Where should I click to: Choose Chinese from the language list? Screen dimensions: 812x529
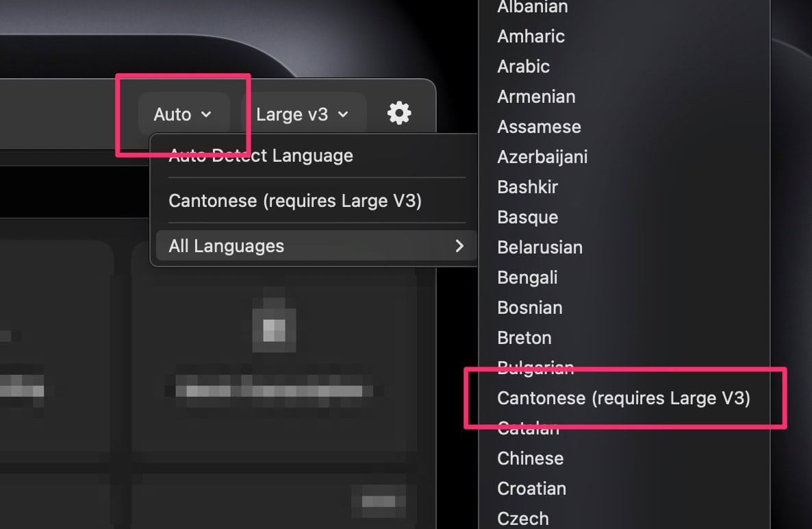pyautogui.click(x=530, y=458)
